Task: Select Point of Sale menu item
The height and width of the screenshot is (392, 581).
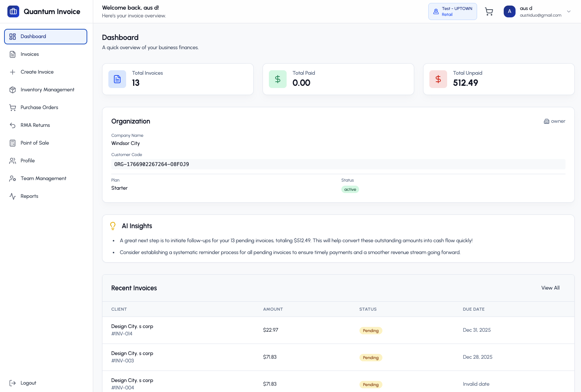Action: (35, 143)
